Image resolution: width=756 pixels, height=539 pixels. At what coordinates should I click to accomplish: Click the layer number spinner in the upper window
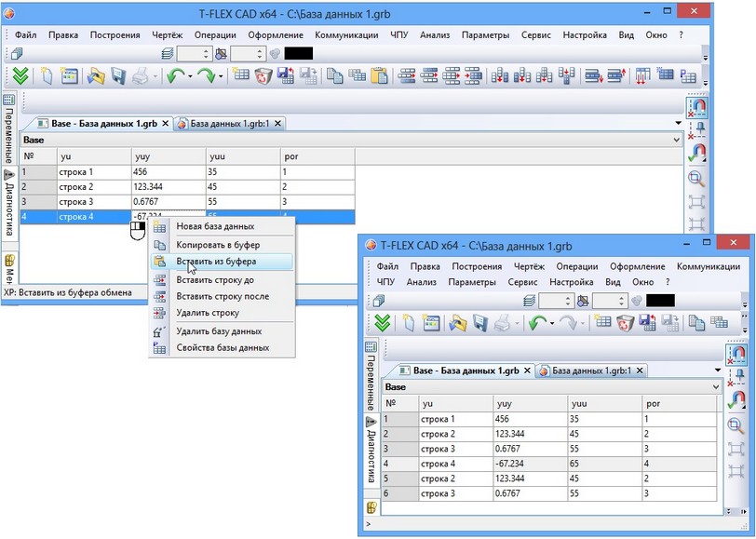tap(194, 53)
